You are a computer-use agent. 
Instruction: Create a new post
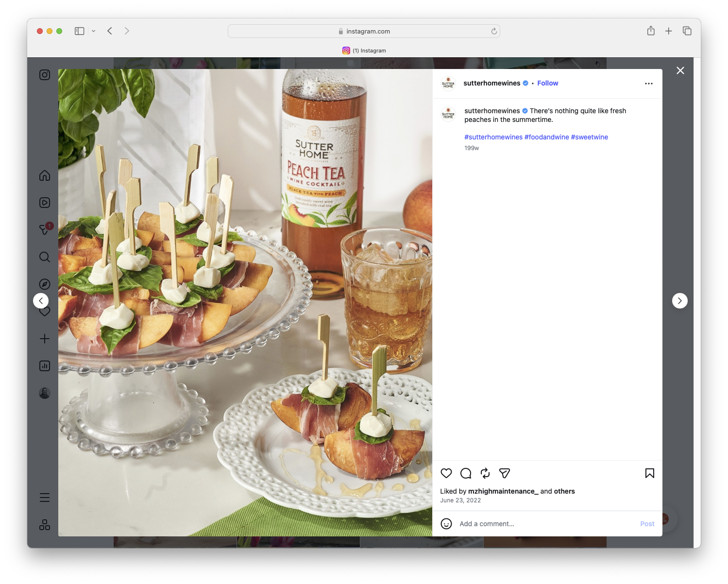(x=44, y=339)
